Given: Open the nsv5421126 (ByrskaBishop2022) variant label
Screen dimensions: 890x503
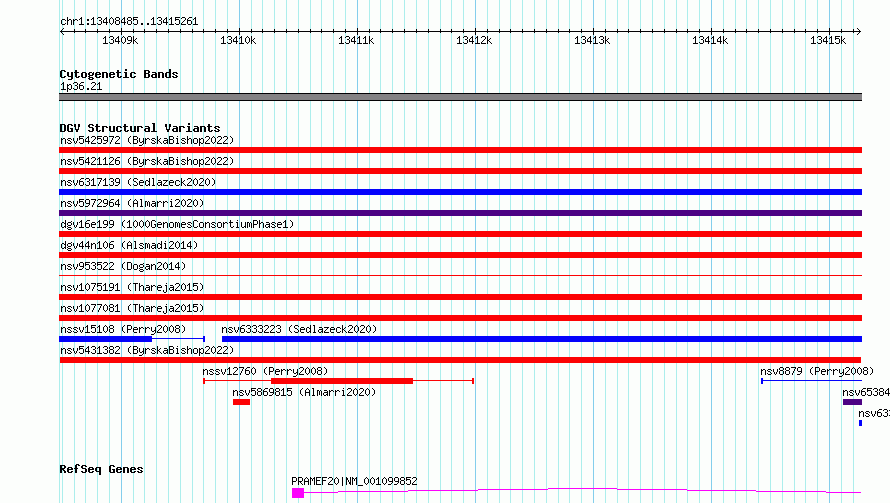Looking at the screenshot, I should coord(147,161).
